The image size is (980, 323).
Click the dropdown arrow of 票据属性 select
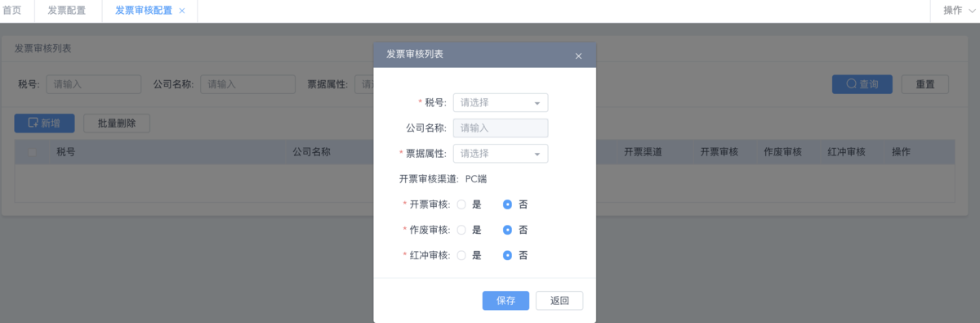pos(537,155)
